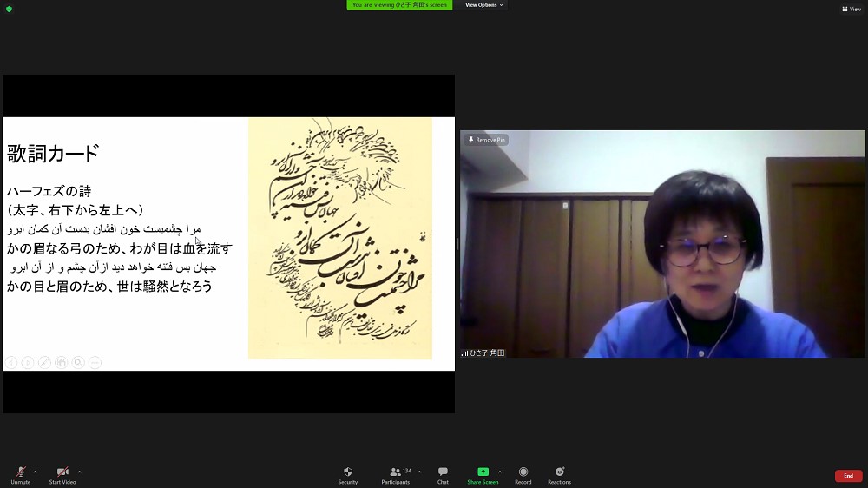The image size is (868, 488).
Task: Open the Reactions menu
Action: pyautogui.click(x=559, y=474)
